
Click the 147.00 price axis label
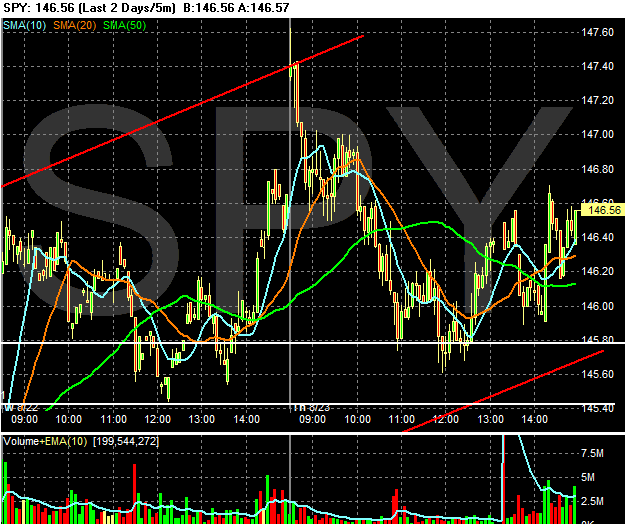(598, 134)
